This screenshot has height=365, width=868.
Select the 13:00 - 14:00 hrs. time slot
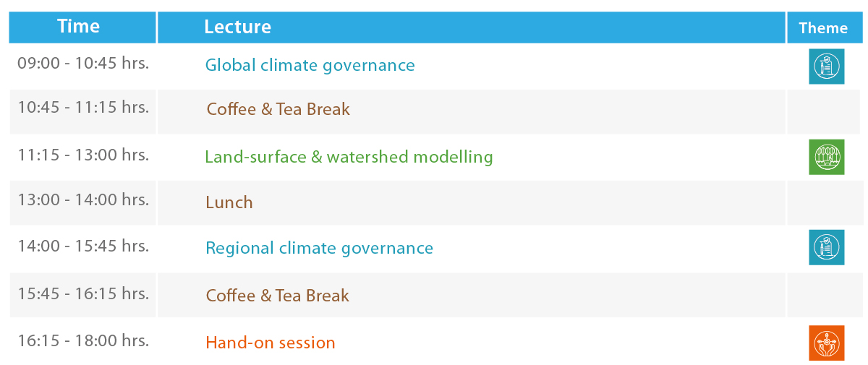(x=83, y=198)
